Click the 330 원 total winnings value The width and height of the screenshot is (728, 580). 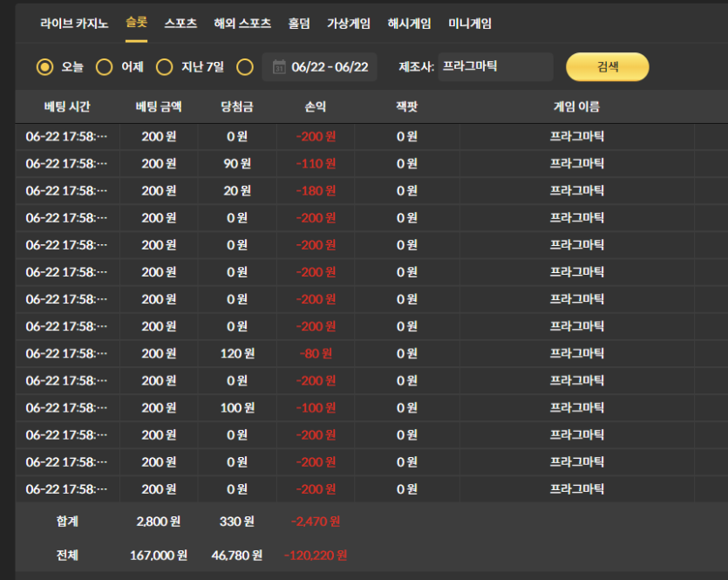click(237, 522)
